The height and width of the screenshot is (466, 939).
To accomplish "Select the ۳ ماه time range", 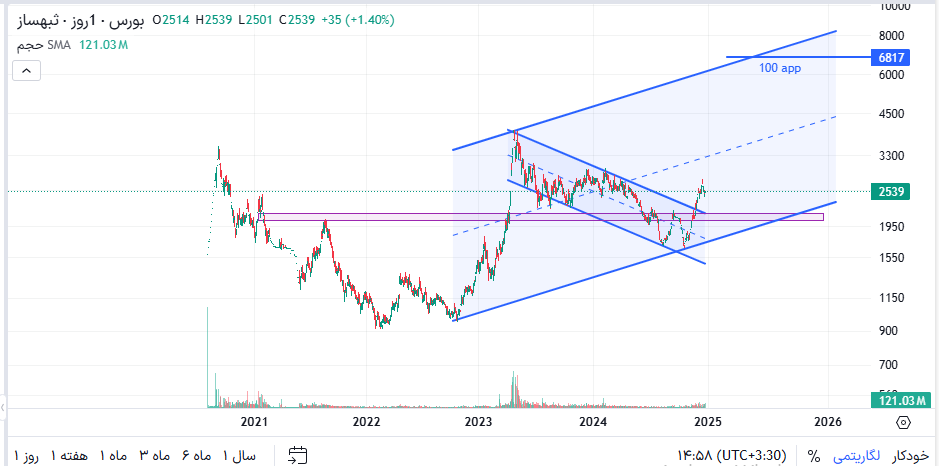I will [153, 456].
